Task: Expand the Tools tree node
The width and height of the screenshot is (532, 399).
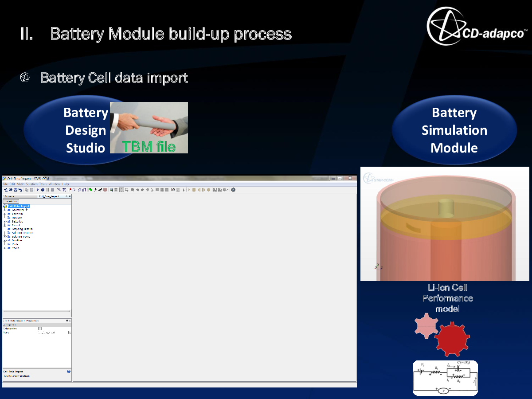Action: point(4,248)
